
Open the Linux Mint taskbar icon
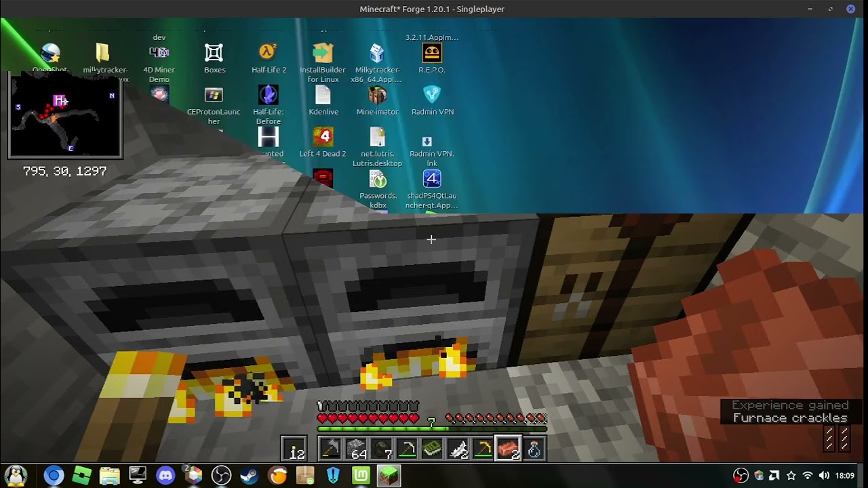point(361,475)
